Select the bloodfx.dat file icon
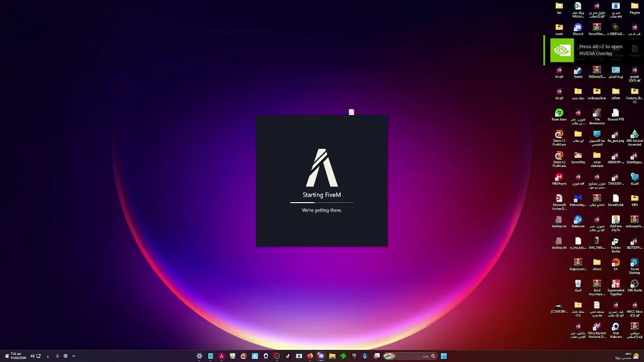This screenshot has height=362, width=644. click(x=615, y=201)
